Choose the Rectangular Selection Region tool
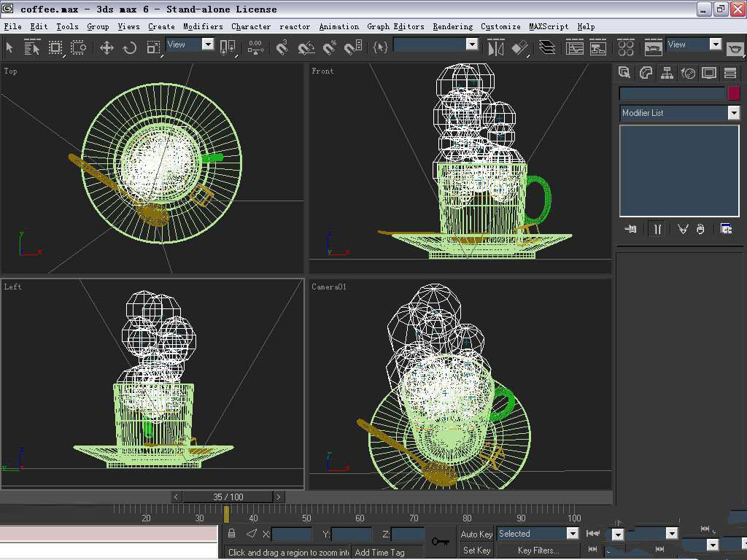 (55, 47)
